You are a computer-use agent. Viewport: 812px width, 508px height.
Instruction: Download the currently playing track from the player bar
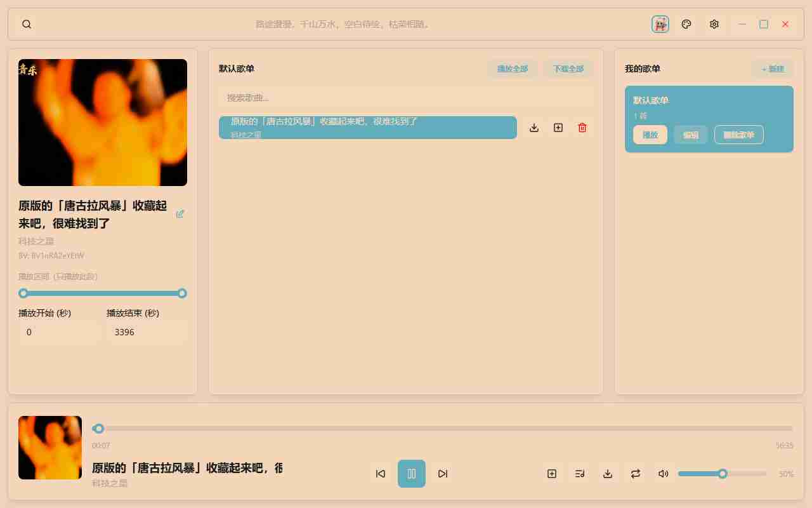pos(608,474)
